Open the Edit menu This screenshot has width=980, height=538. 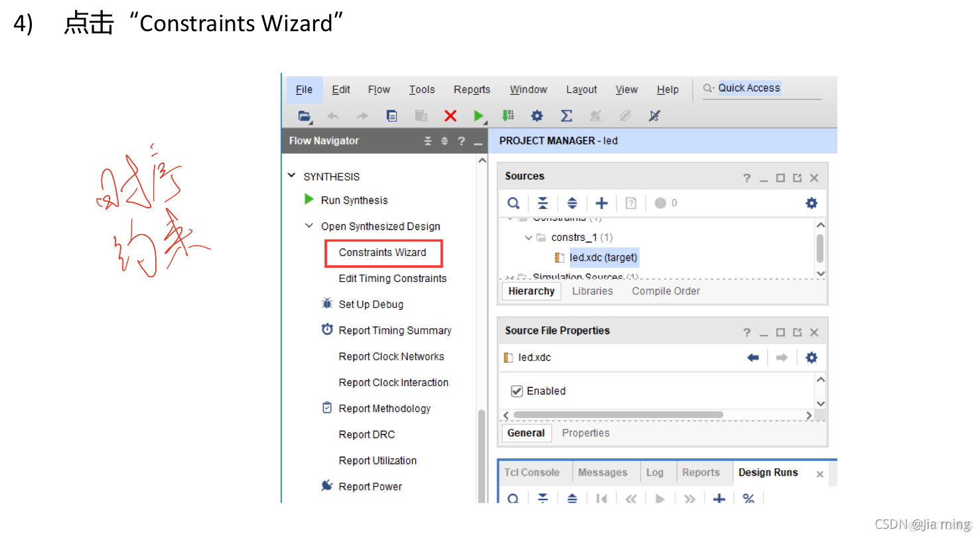click(x=341, y=90)
